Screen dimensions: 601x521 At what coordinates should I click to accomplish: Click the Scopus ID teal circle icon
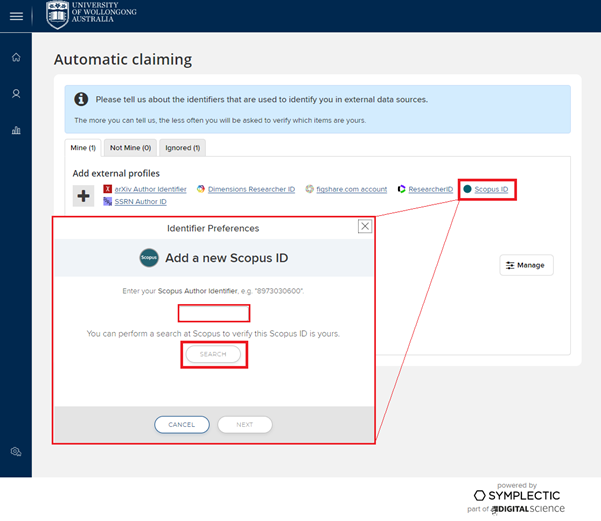click(x=467, y=189)
